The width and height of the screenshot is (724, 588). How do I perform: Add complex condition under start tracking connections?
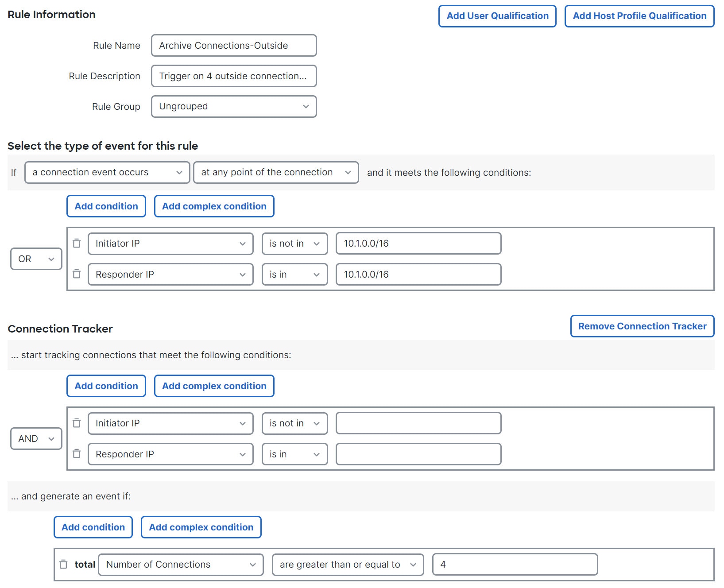click(x=214, y=386)
